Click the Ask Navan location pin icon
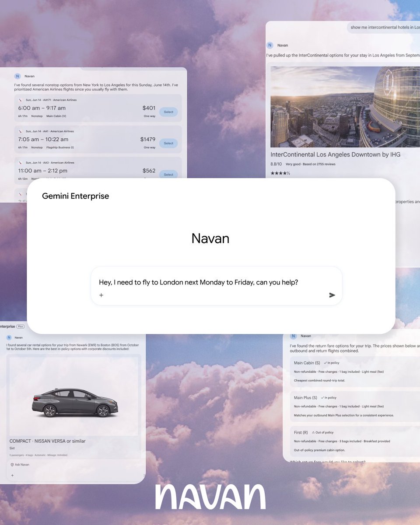The image size is (420, 525). [12, 465]
